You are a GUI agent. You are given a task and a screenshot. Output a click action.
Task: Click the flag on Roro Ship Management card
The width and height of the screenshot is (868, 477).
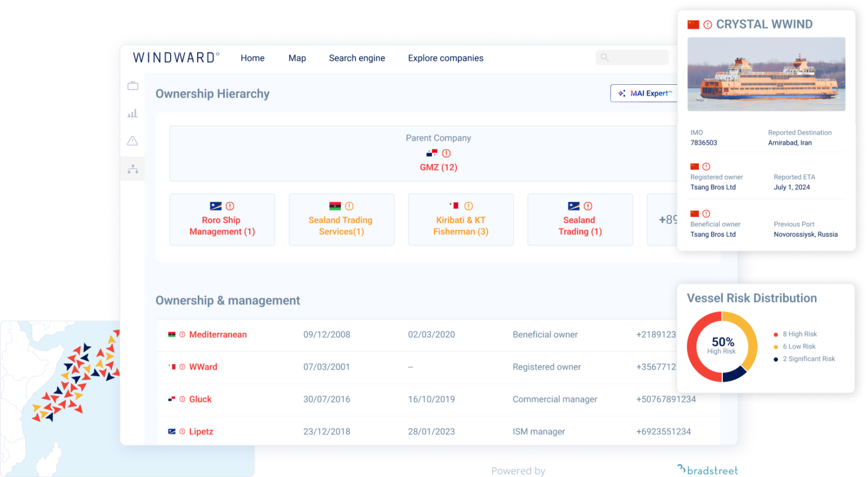click(216, 206)
